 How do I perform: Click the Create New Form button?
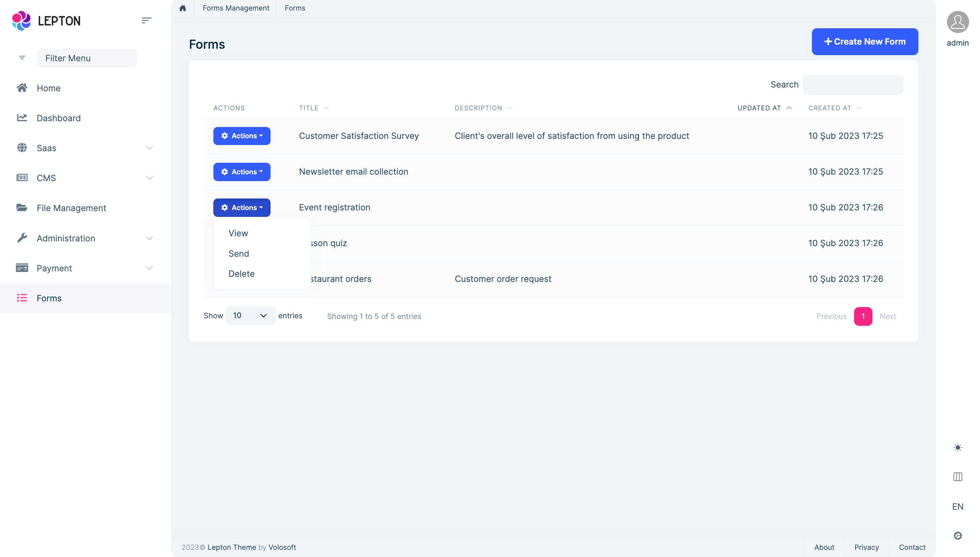865,41
